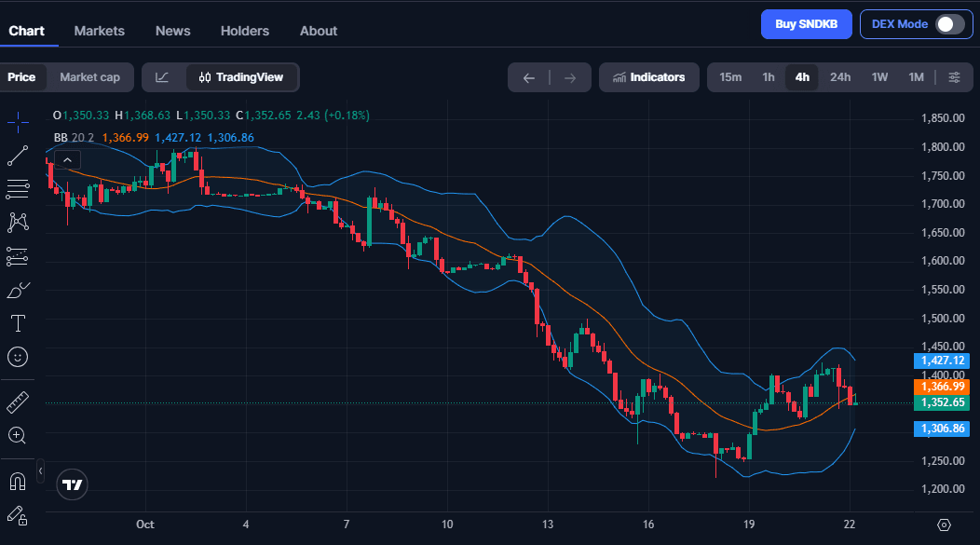
Task: Collapse the drawing toolbar side arrow
Action: tap(40, 470)
